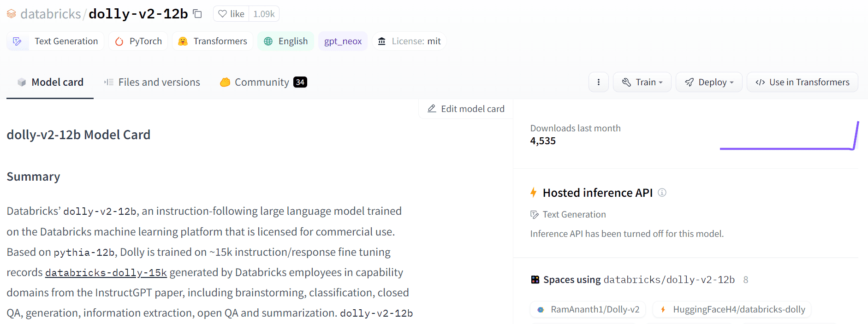Click the Spaces using databricks/dolly-v2-12b heading
This screenshot has width=868, height=324.
click(639, 280)
